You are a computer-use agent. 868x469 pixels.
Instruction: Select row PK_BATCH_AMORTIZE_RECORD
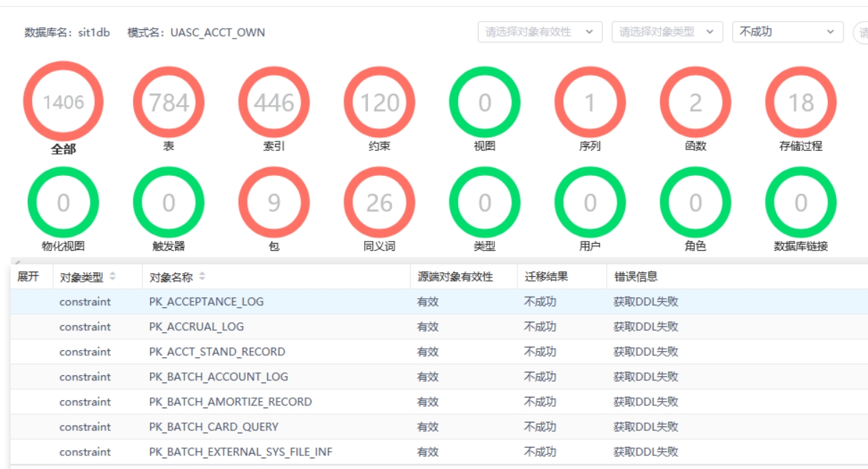coord(439,402)
